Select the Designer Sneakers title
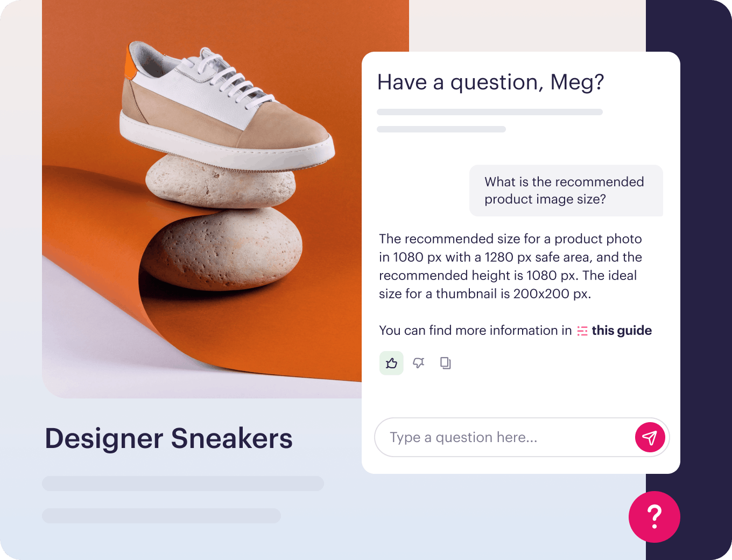 tap(168, 438)
